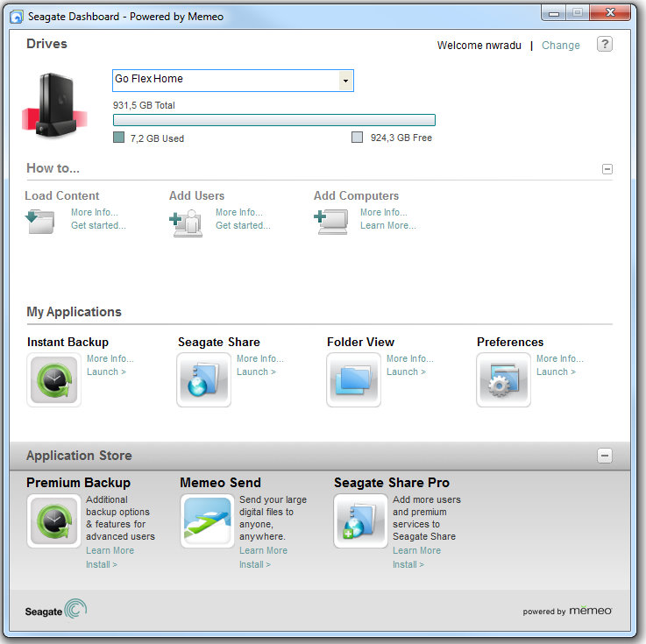Click Get started under Load Content
This screenshot has height=644, width=646.
(98, 226)
